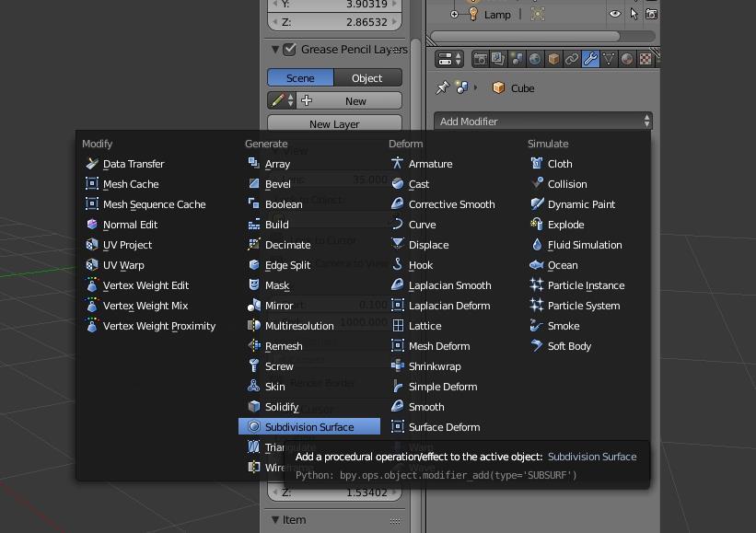Add the Vertex Weight Mix modifier
756x533 pixels.
click(157, 306)
